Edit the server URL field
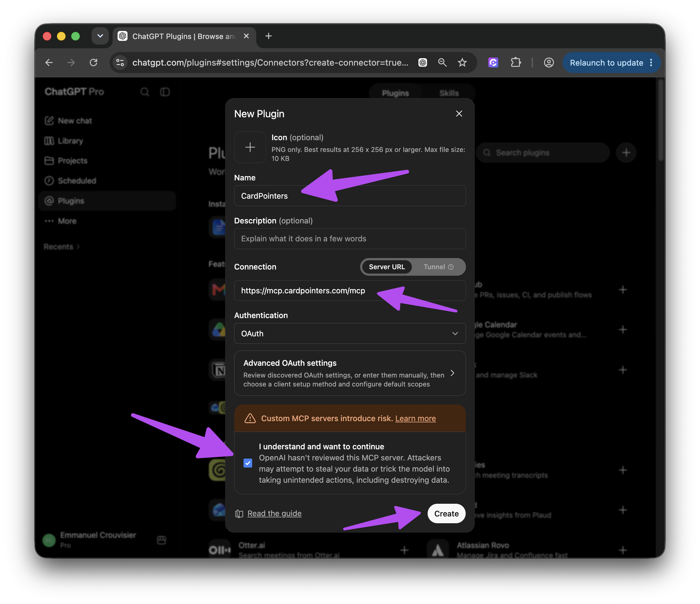 pyautogui.click(x=350, y=291)
